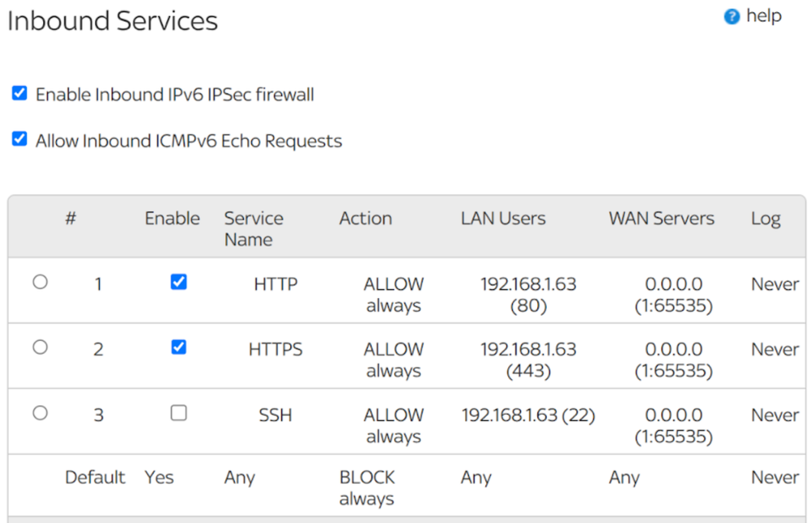Click the Enable column header
The height and width of the screenshot is (523, 812).
click(x=172, y=218)
